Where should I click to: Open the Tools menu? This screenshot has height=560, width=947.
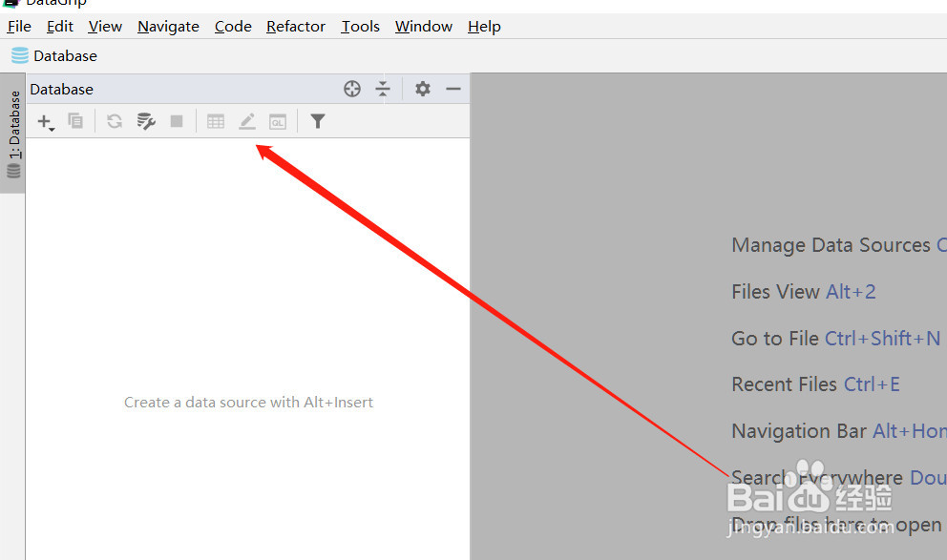[361, 27]
